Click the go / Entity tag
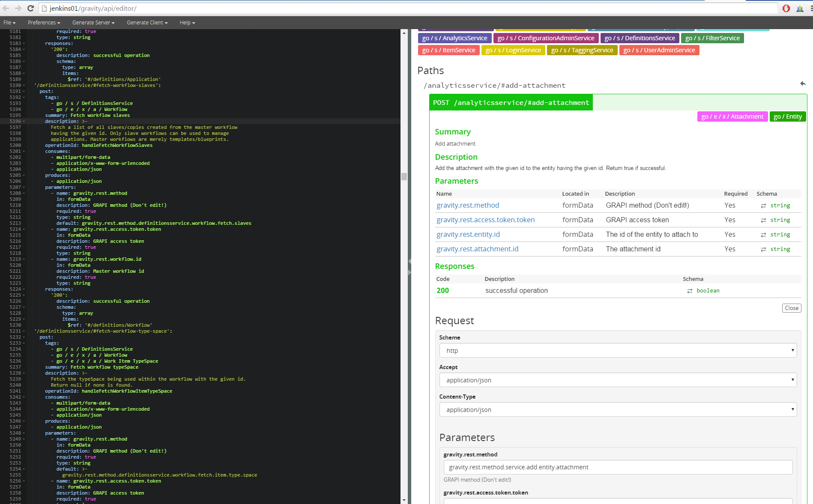Screen dimensions: 813x504 point(788,116)
